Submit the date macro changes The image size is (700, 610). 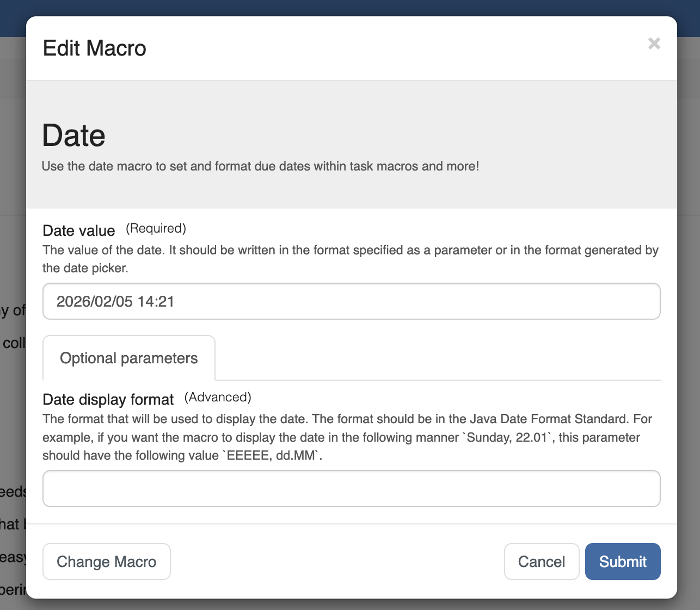622,562
